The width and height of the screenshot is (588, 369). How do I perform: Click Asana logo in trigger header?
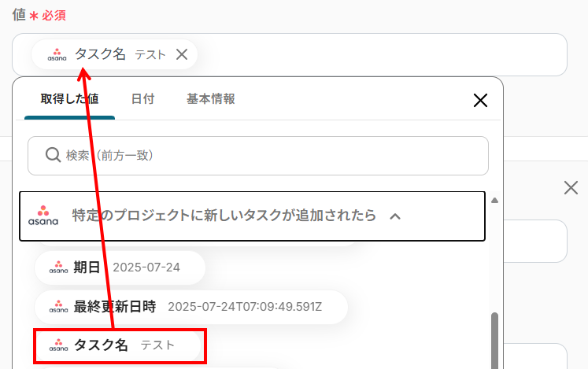[x=43, y=216]
